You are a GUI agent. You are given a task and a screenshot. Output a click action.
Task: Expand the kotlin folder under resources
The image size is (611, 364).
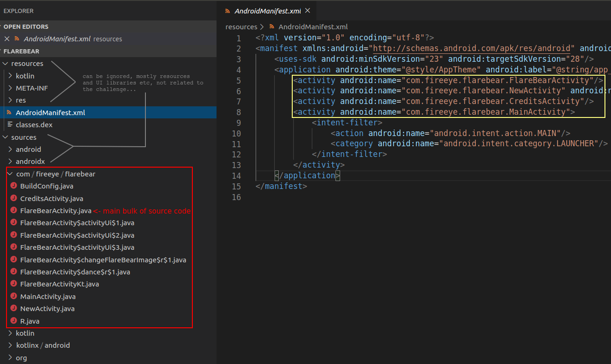tap(11, 76)
